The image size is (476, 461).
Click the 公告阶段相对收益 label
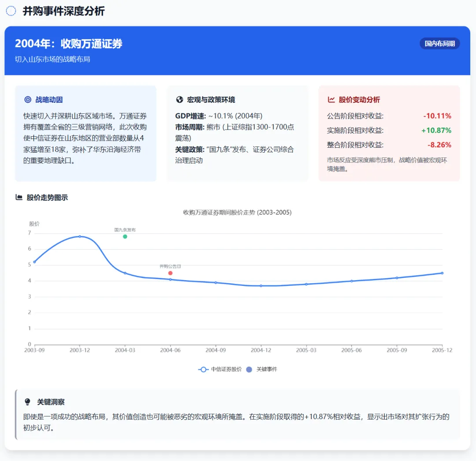tap(355, 116)
